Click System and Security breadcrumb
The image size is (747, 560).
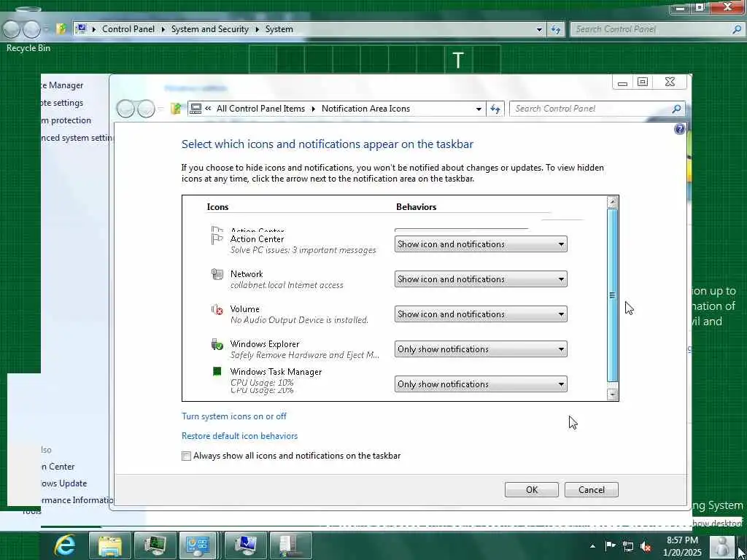[209, 29]
